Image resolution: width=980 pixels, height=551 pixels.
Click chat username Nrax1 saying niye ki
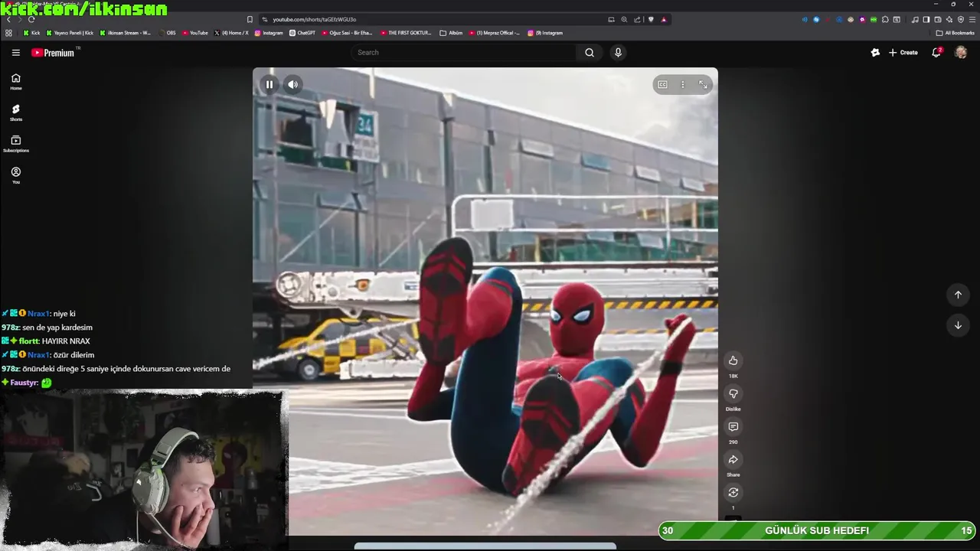pos(38,314)
